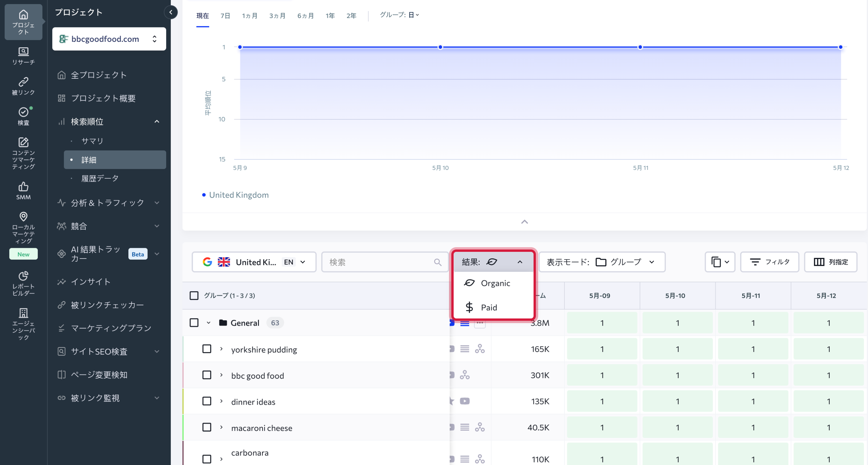
Task: Switch to the 1-month range tab
Action: [250, 16]
